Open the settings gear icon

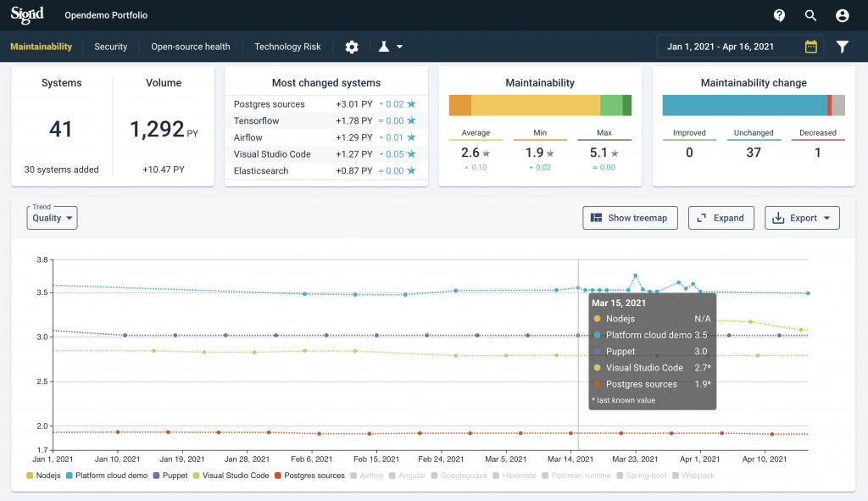click(352, 47)
